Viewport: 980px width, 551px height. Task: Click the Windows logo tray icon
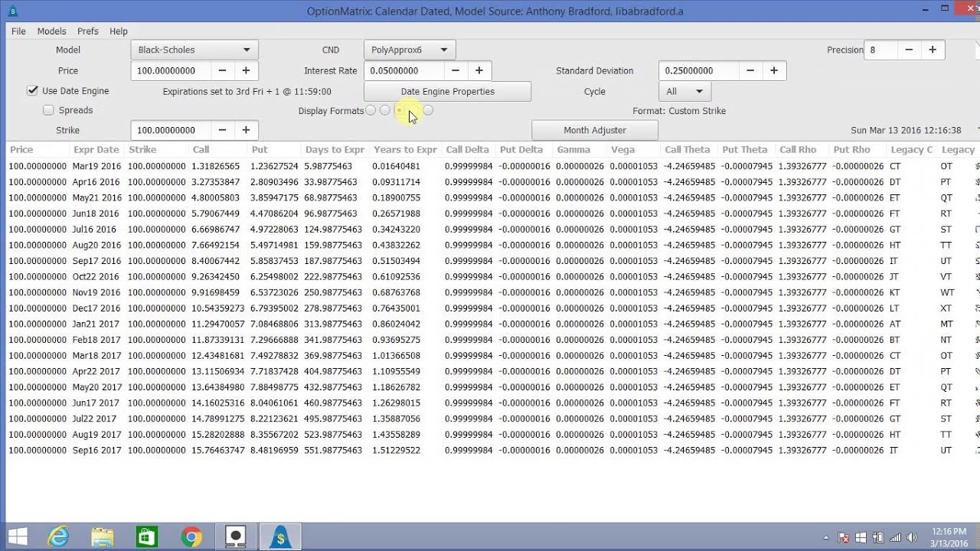click(861, 537)
